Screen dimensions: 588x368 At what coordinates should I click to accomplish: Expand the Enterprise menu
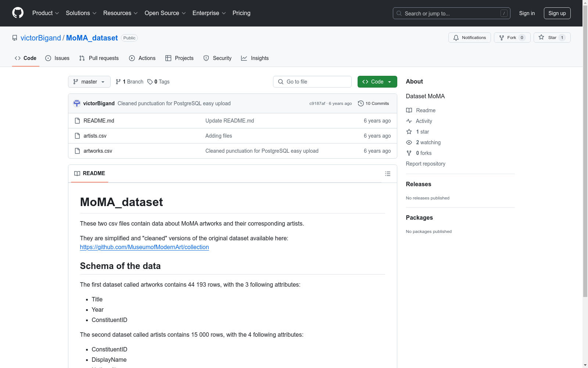click(209, 13)
